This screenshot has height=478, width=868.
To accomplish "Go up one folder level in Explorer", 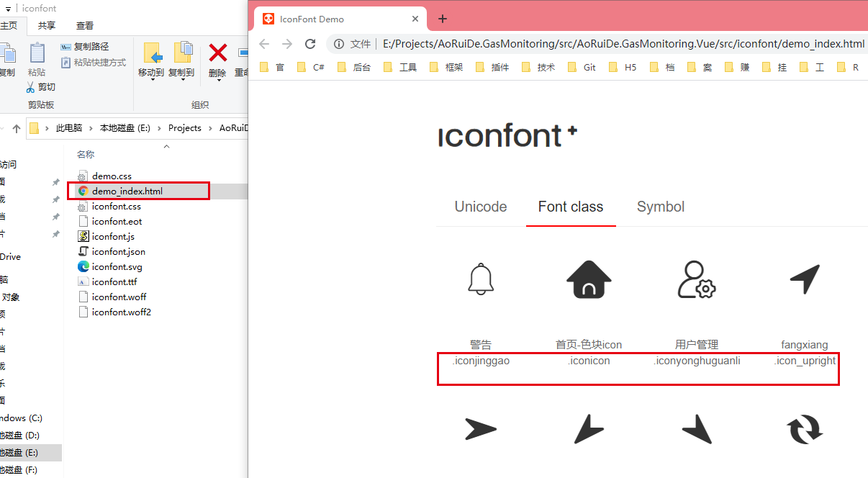I will 16,128.
